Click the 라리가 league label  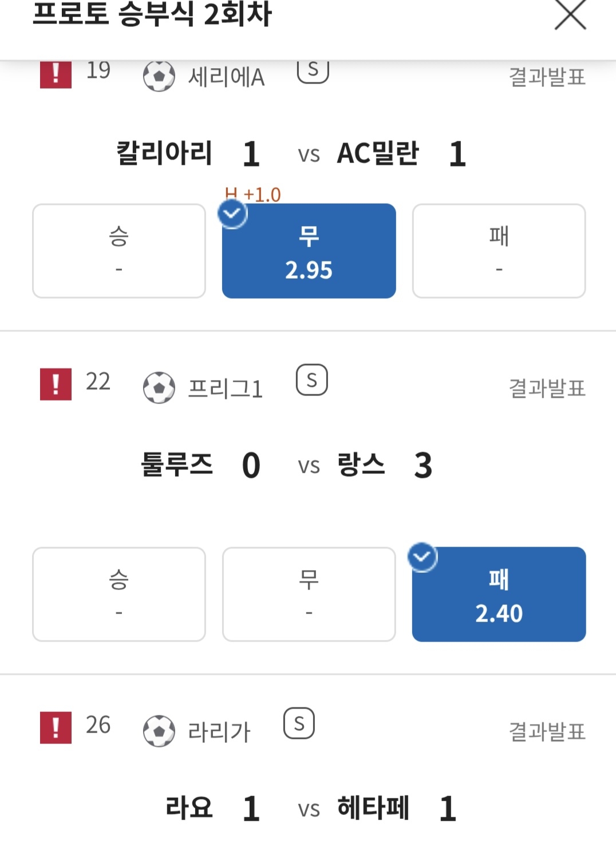[x=219, y=732]
